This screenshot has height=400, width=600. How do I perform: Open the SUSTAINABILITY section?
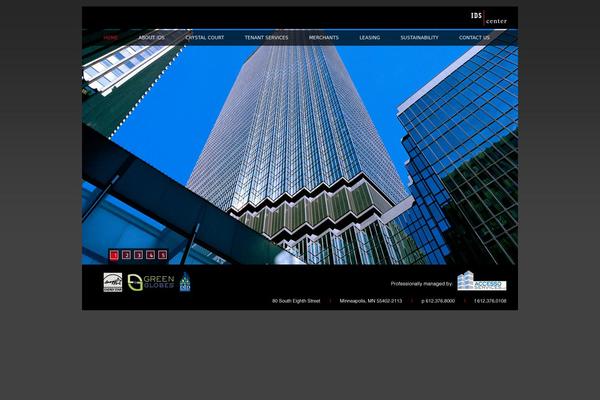pyautogui.click(x=419, y=38)
